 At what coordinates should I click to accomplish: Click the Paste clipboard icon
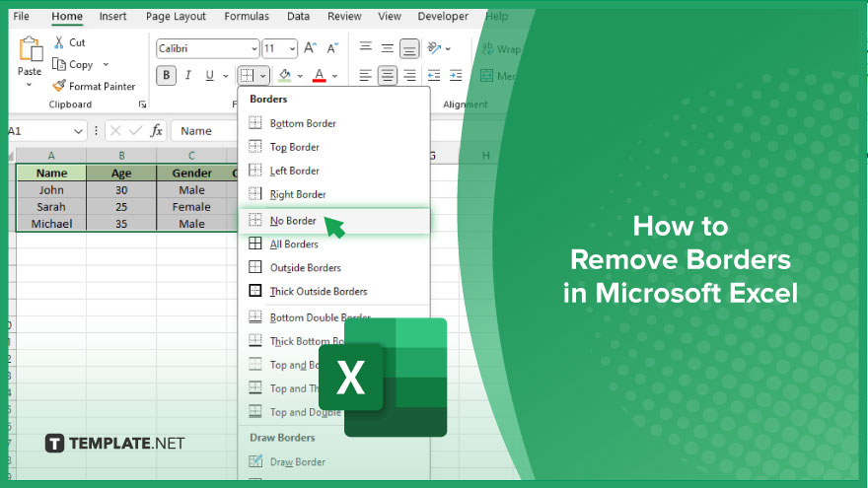click(x=31, y=48)
